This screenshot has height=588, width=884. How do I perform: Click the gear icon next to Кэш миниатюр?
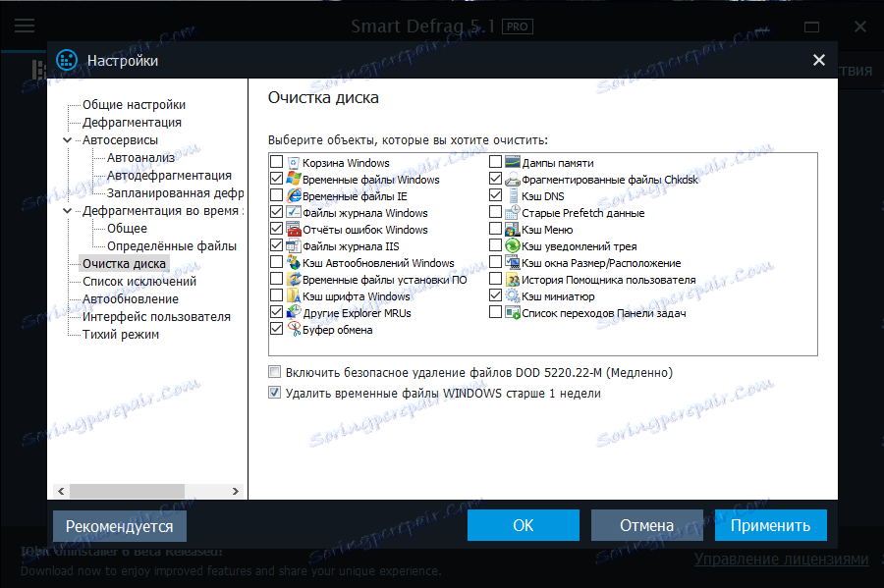point(511,295)
